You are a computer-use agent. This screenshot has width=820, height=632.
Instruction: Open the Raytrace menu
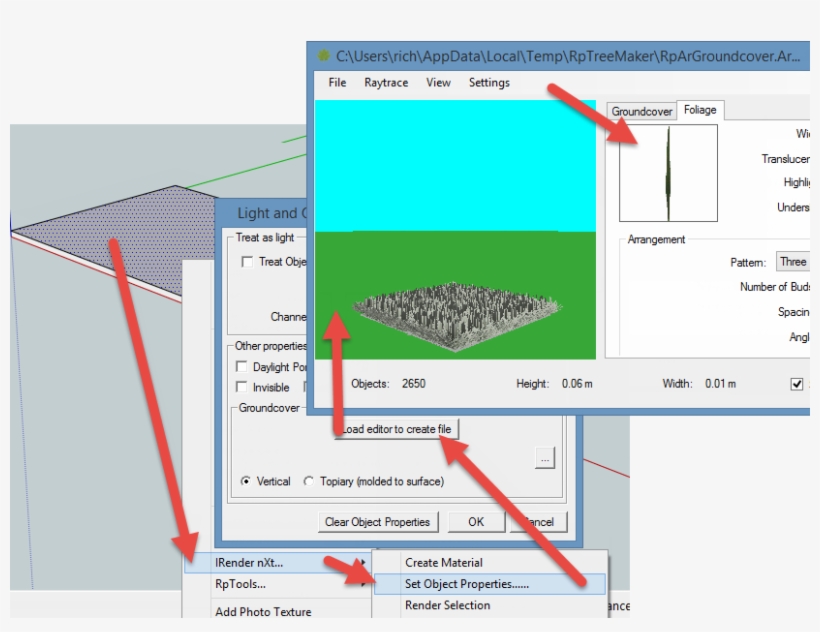385,82
